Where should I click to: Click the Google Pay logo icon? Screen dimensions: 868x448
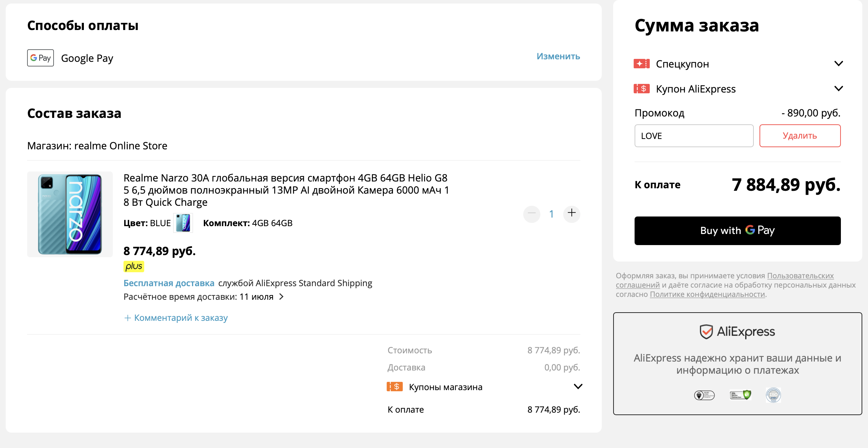(x=40, y=58)
